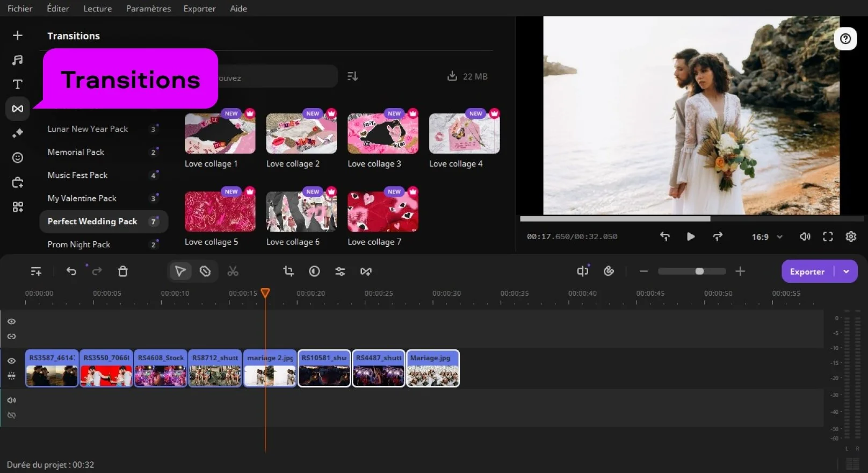Open the audio music note panel
The height and width of the screenshot is (473, 868).
17,60
